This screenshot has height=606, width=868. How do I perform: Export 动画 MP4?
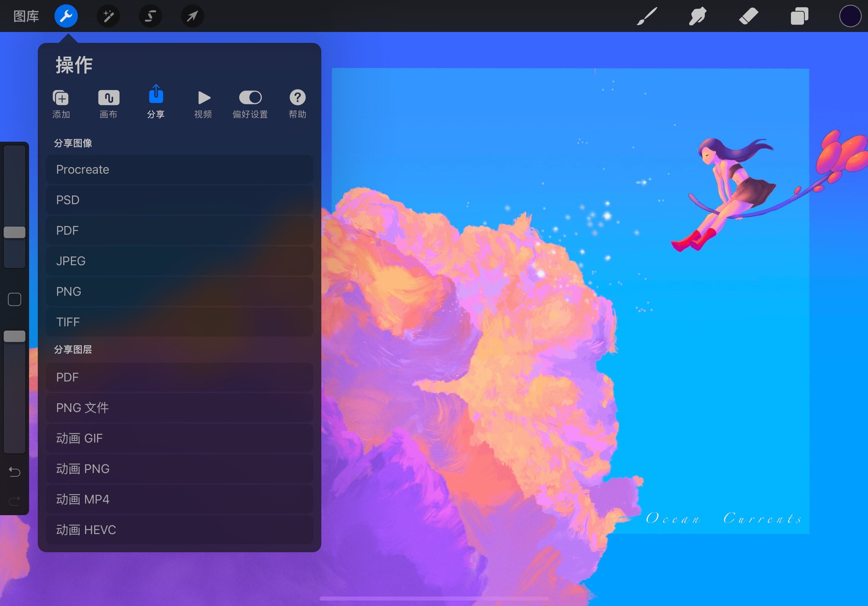pyautogui.click(x=180, y=500)
